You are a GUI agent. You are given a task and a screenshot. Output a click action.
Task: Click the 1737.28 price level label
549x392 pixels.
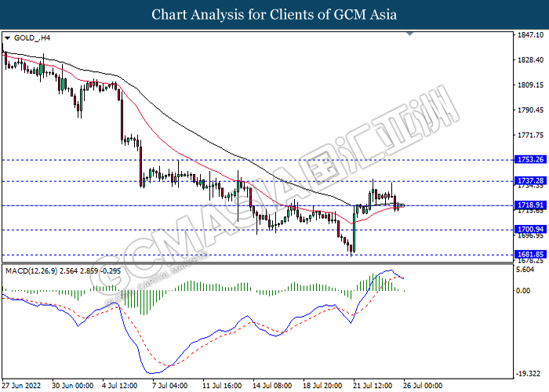pos(530,181)
